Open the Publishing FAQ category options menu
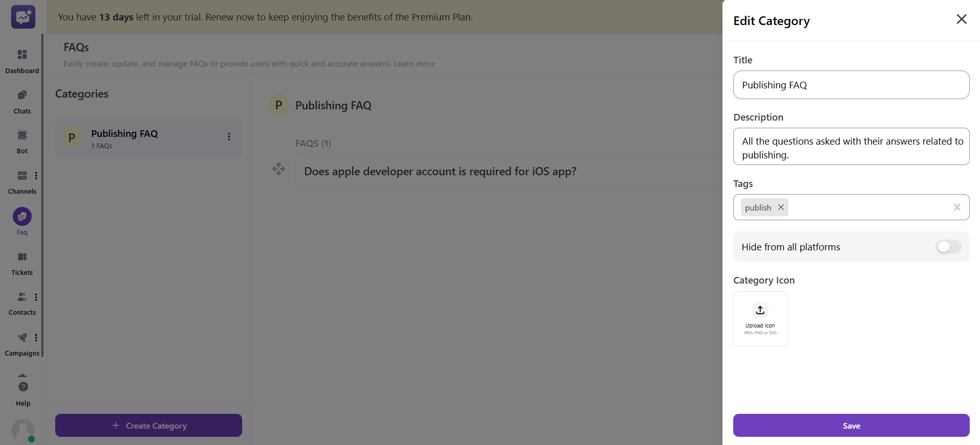This screenshot has width=980, height=445. click(228, 137)
